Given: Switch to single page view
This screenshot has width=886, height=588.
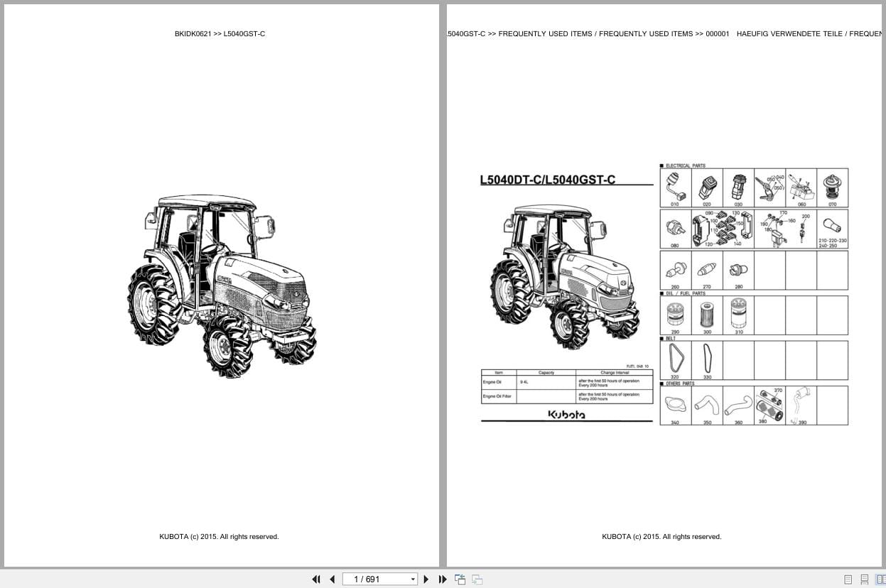Looking at the screenshot, I should (x=848, y=579).
